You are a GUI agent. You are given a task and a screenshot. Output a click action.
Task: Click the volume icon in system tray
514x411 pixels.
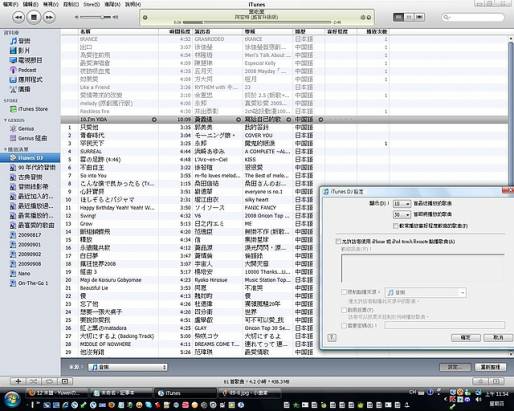click(479, 399)
